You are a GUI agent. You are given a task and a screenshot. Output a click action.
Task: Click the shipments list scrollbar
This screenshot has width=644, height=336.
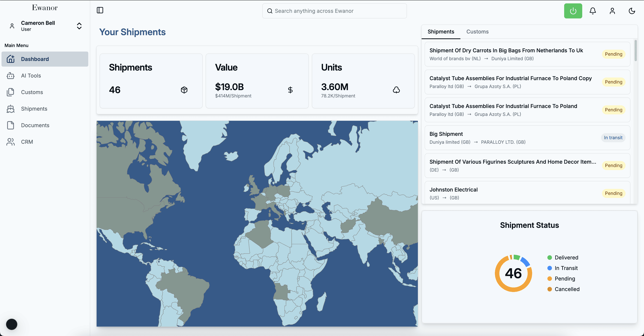point(635,51)
